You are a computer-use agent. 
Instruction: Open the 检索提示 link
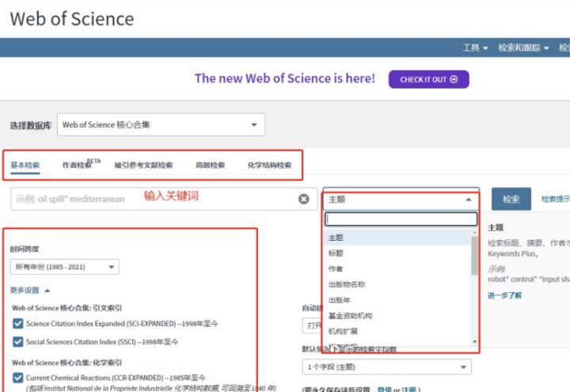point(556,199)
